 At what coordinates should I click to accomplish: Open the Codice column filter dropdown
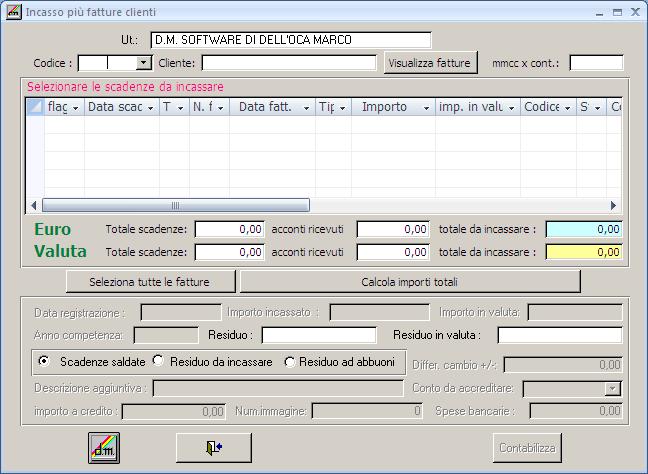[x=567, y=108]
